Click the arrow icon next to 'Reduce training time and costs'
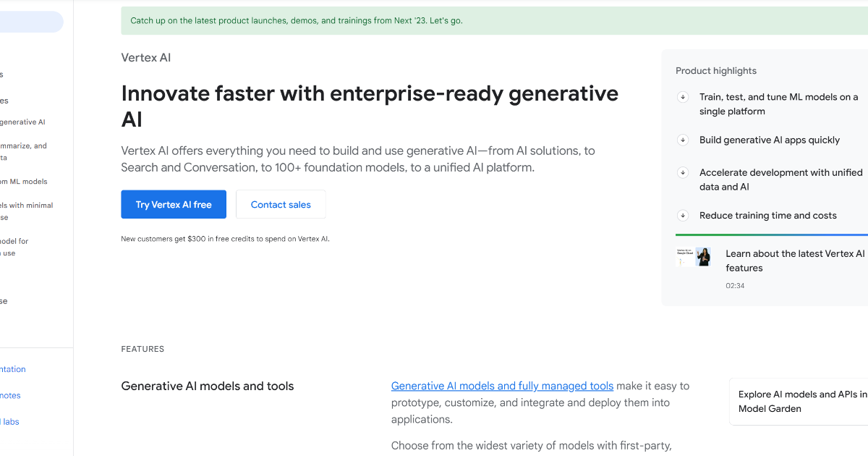 pos(683,215)
